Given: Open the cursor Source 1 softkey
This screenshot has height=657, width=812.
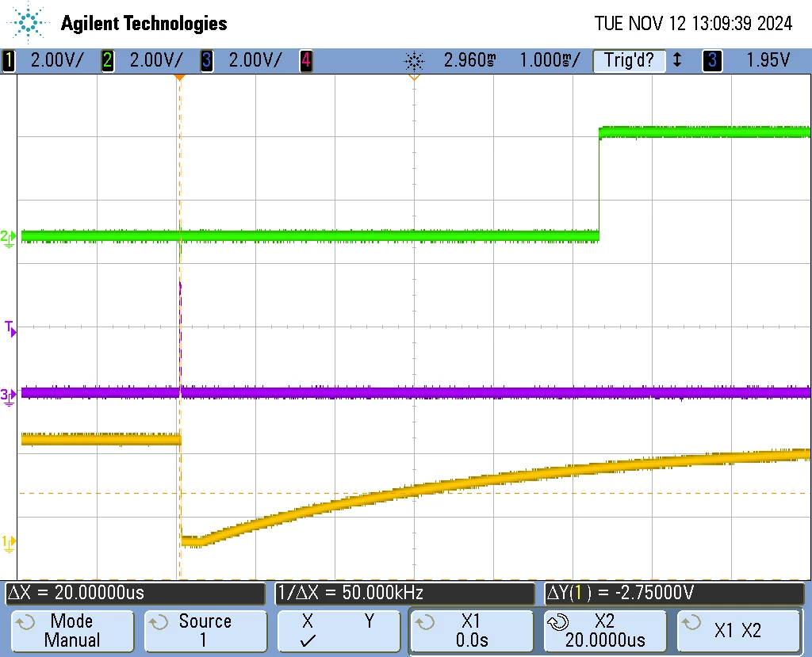Looking at the screenshot, I should [205, 631].
